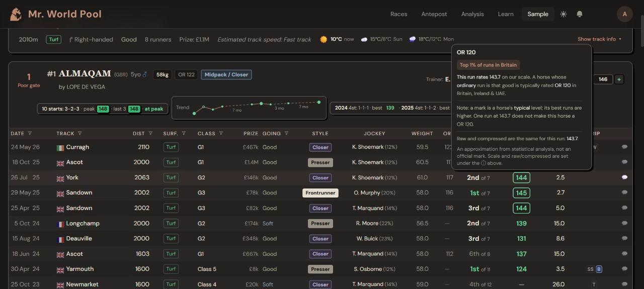Toggle the light/dark theme sun icon
Screen dimensions: 644x289
[563, 14]
